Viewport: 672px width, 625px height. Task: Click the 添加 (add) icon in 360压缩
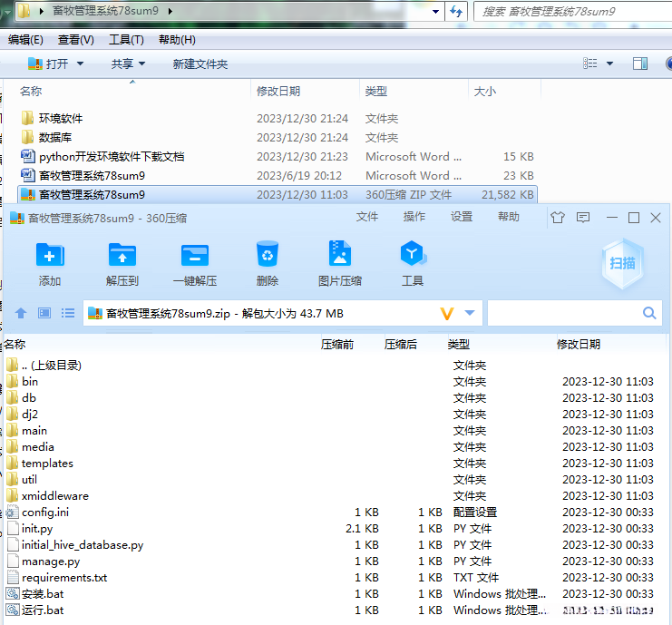50,255
